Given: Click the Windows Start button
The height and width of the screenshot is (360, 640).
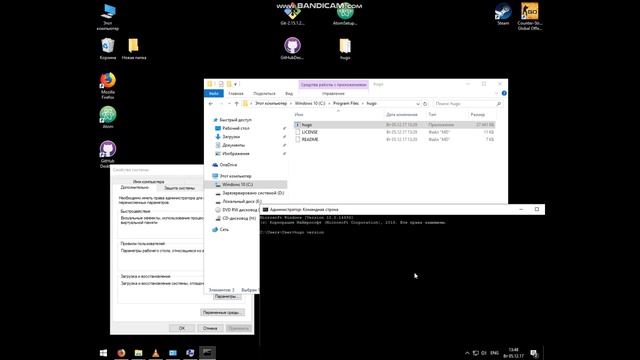Looking at the screenshot, I should (x=104, y=353).
